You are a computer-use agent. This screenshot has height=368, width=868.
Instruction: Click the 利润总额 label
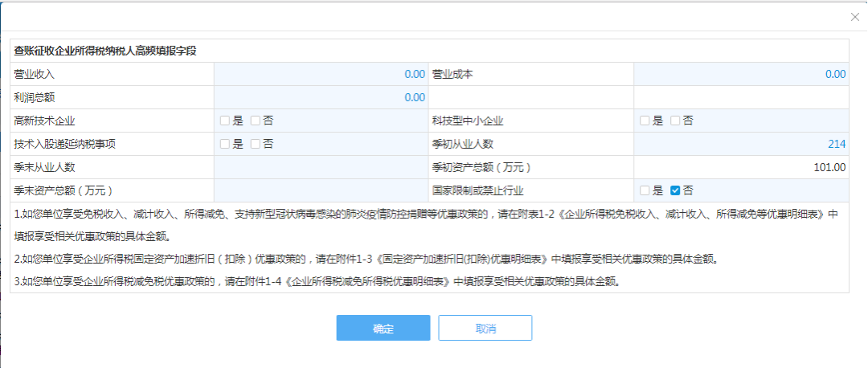click(35, 97)
